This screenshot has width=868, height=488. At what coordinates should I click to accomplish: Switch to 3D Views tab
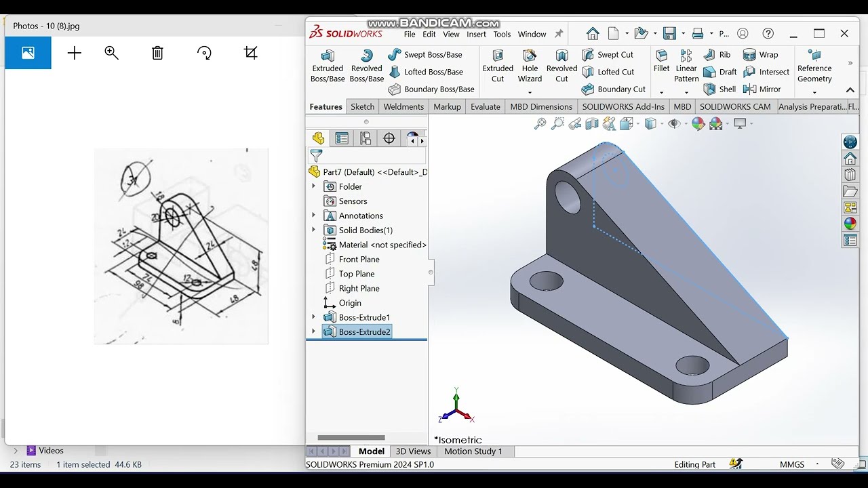[x=413, y=451]
